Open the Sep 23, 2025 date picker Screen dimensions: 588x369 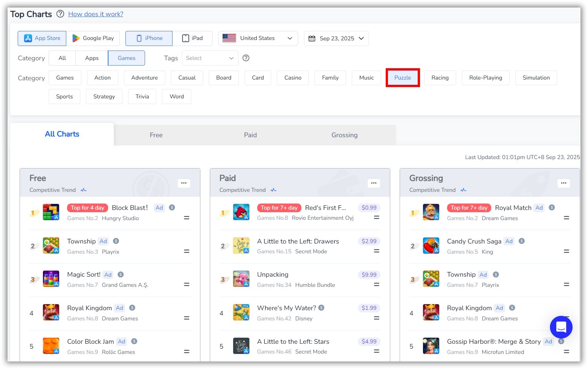[336, 38]
